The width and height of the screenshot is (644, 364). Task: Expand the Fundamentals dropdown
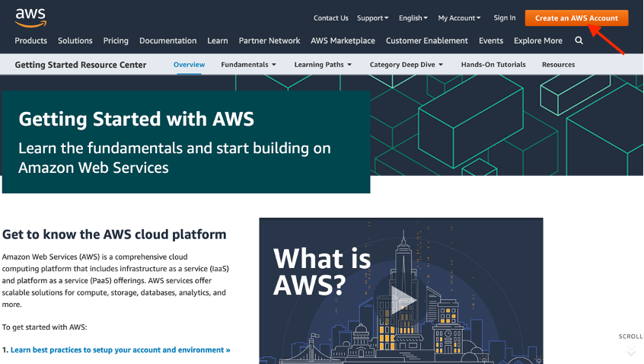pos(248,65)
